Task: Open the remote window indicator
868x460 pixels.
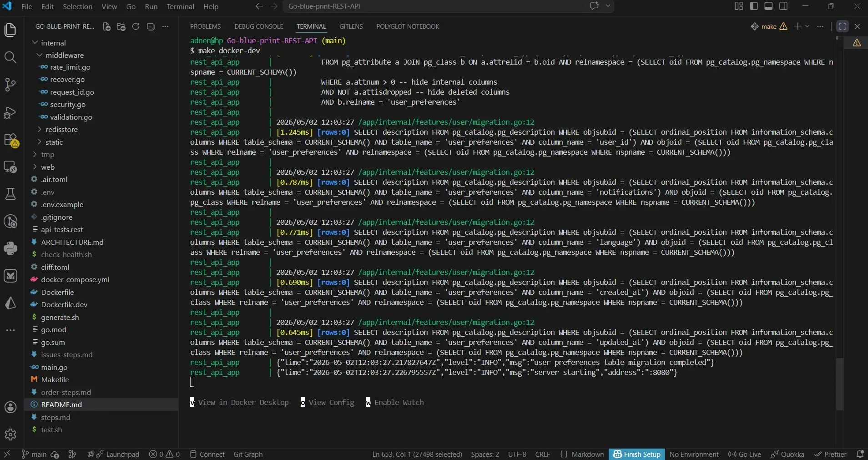Action: pos(7,454)
